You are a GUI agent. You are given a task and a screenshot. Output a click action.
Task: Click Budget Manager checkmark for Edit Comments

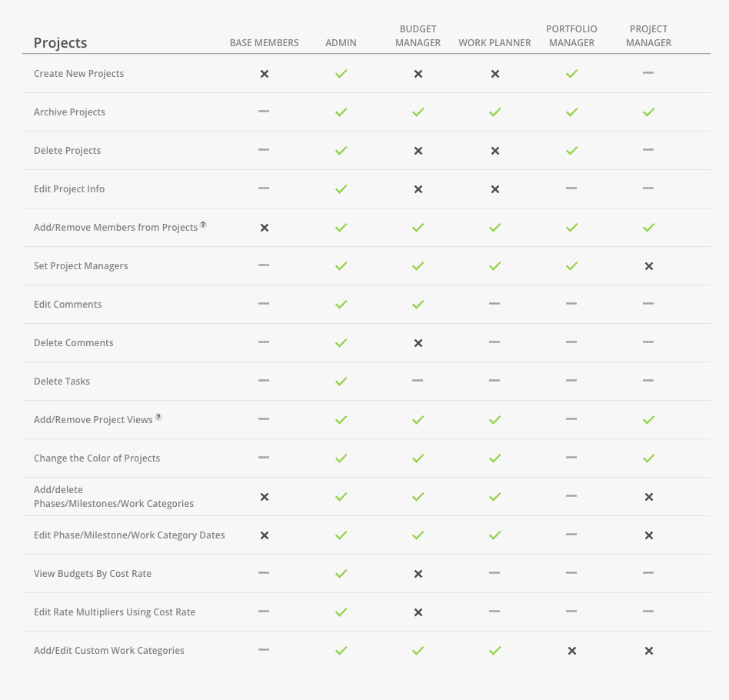[418, 304]
